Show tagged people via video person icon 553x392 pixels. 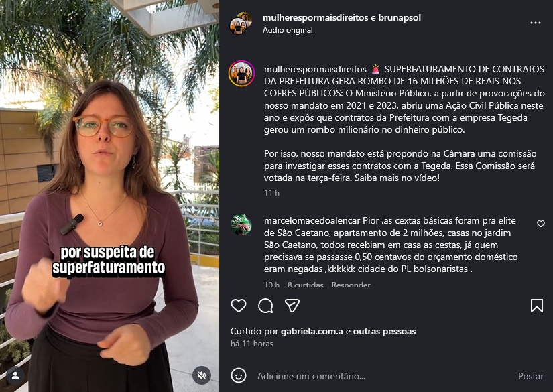15,375
